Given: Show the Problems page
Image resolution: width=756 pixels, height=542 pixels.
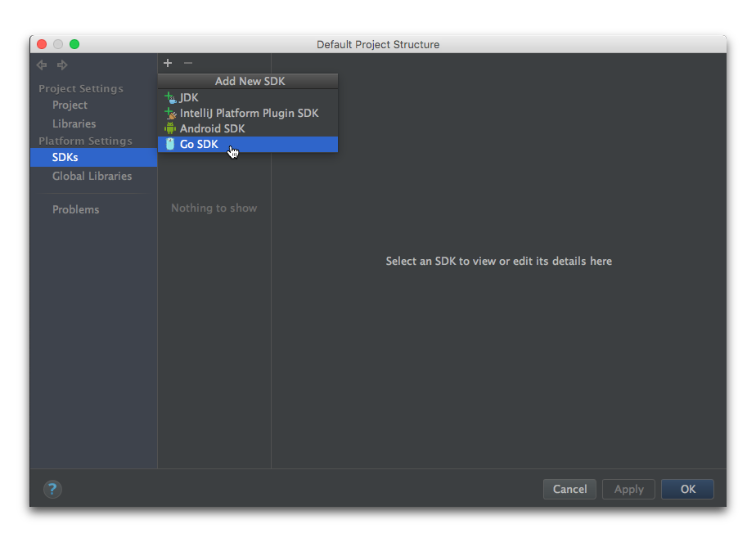Looking at the screenshot, I should [x=76, y=209].
